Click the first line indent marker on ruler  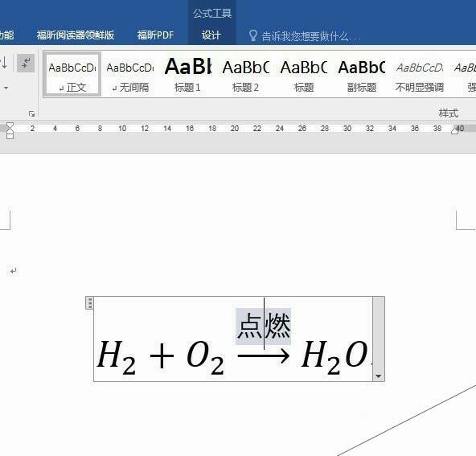click(10, 126)
